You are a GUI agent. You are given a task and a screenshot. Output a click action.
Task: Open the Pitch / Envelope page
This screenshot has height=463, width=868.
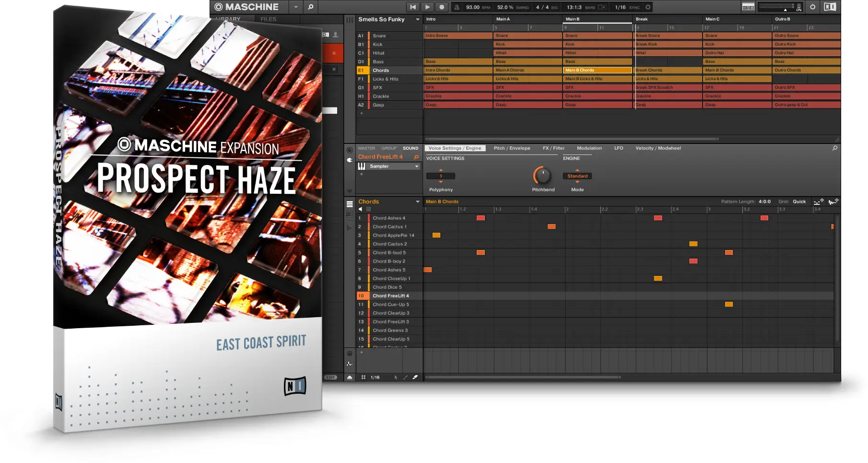(512, 148)
